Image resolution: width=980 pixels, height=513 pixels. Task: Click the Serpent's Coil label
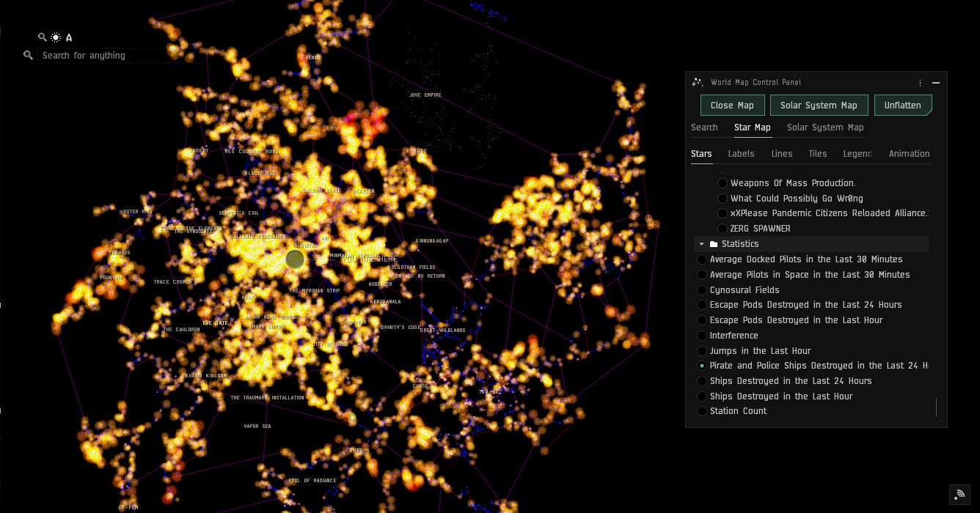(x=239, y=213)
